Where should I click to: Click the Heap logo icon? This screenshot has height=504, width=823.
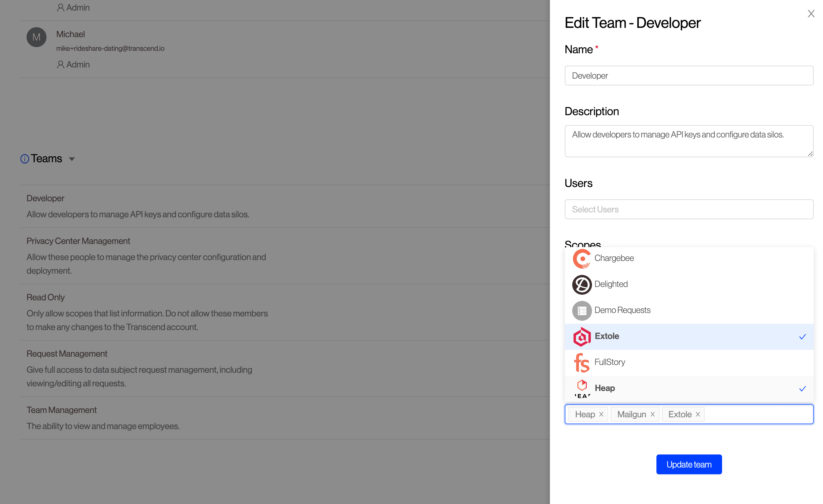[x=581, y=387]
